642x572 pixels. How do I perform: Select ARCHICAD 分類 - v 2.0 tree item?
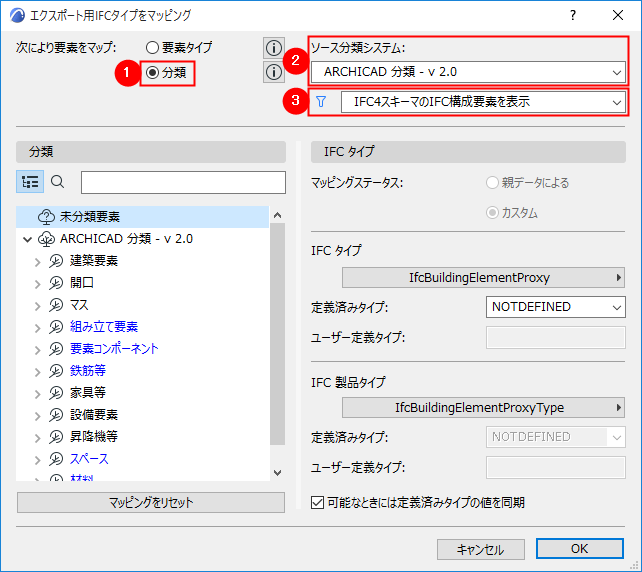point(126,239)
